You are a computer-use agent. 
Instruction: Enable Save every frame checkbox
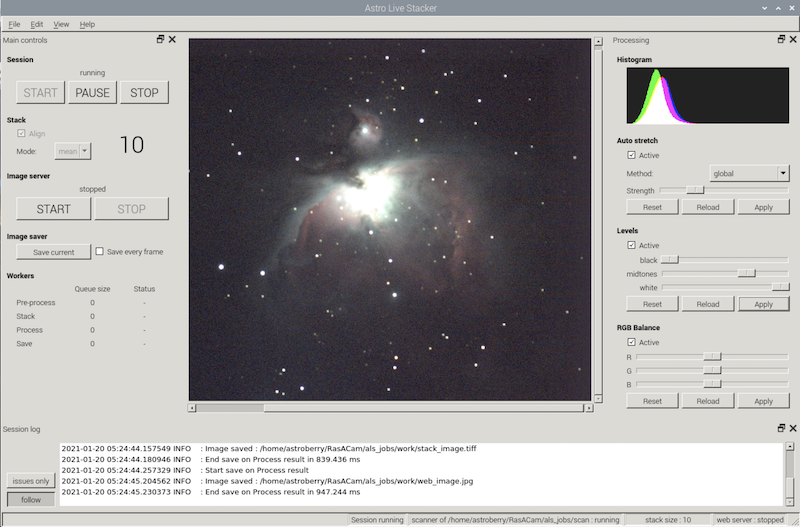pyautogui.click(x=100, y=252)
